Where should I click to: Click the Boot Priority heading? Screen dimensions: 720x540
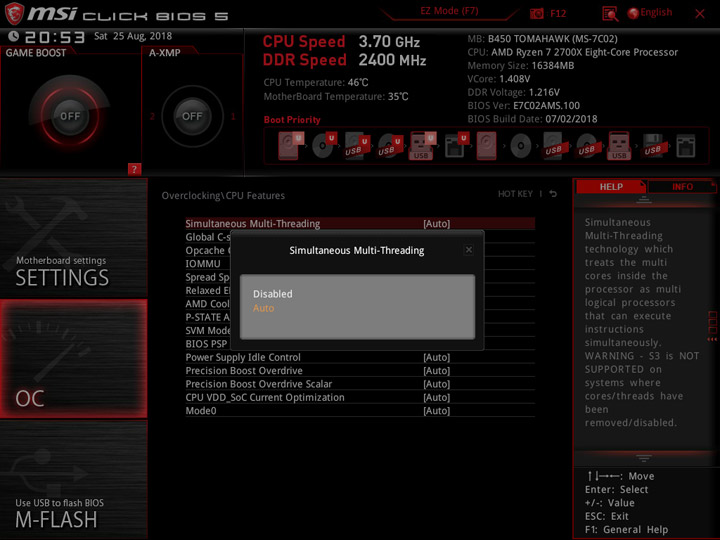(x=292, y=119)
